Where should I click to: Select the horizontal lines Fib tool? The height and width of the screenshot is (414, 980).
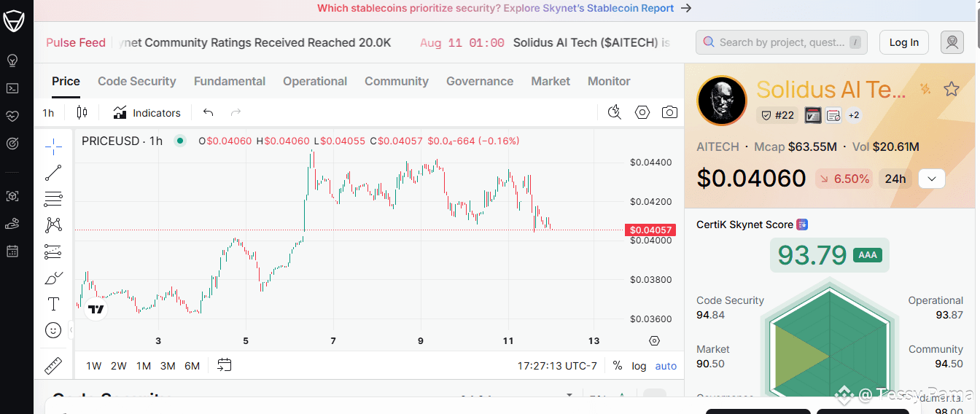pyautogui.click(x=53, y=198)
